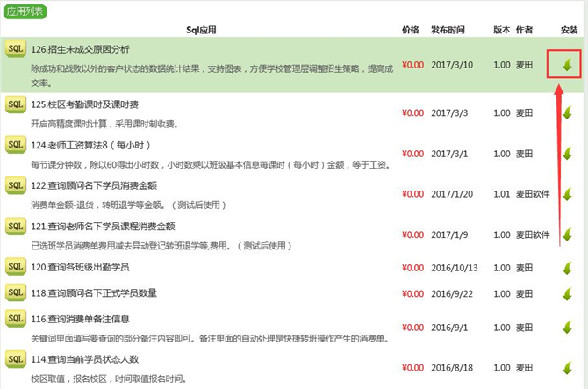The image size is (588, 389).
Task: Open title 120.查询各班级出勤学员
Action: (80, 267)
